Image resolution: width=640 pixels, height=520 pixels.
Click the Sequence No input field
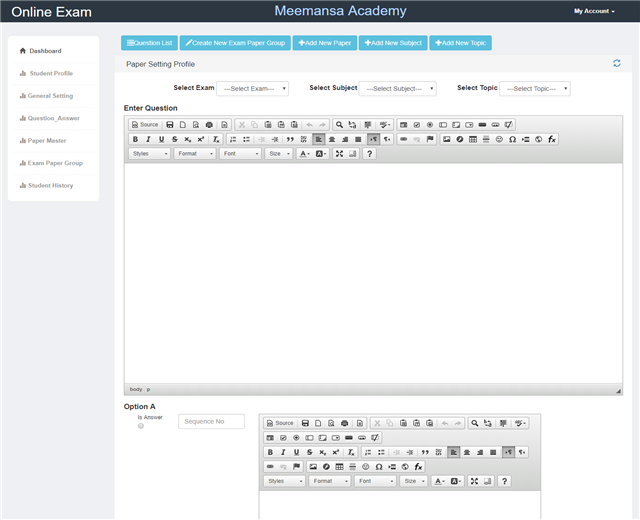click(x=211, y=421)
